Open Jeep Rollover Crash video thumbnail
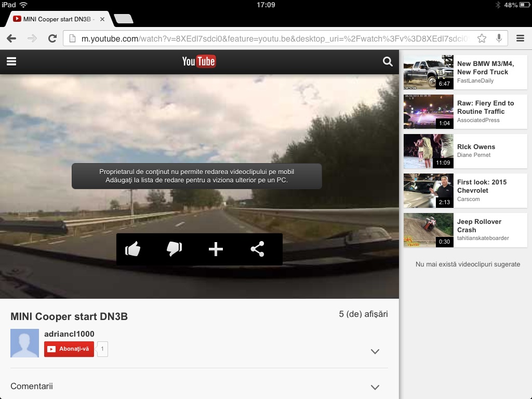The height and width of the screenshot is (399, 532). point(429,230)
